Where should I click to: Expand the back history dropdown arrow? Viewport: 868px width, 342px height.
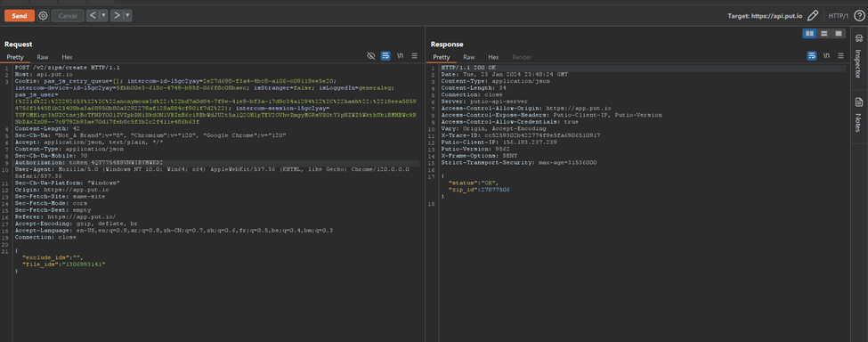pos(103,15)
